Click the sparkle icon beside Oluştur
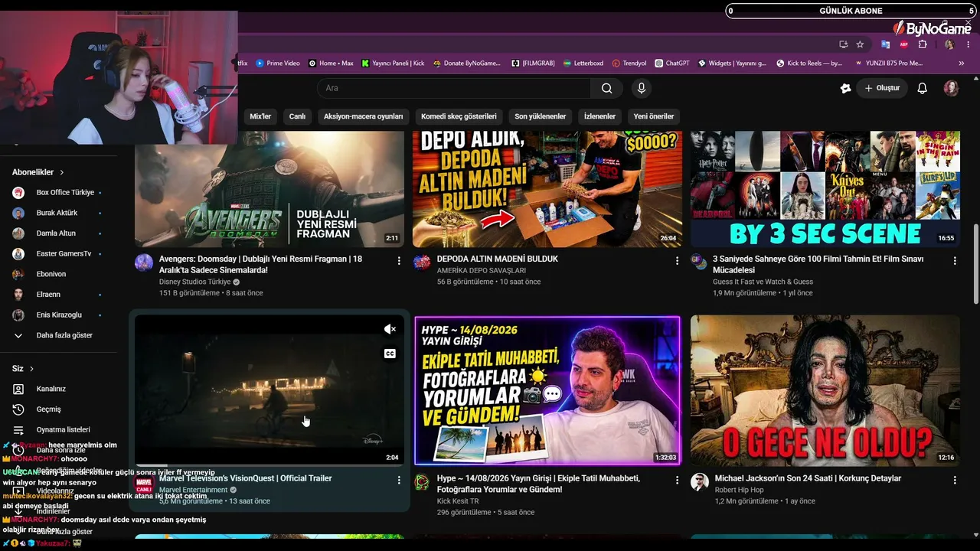The height and width of the screenshot is (551, 980). pyautogui.click(x=845, y=88)
